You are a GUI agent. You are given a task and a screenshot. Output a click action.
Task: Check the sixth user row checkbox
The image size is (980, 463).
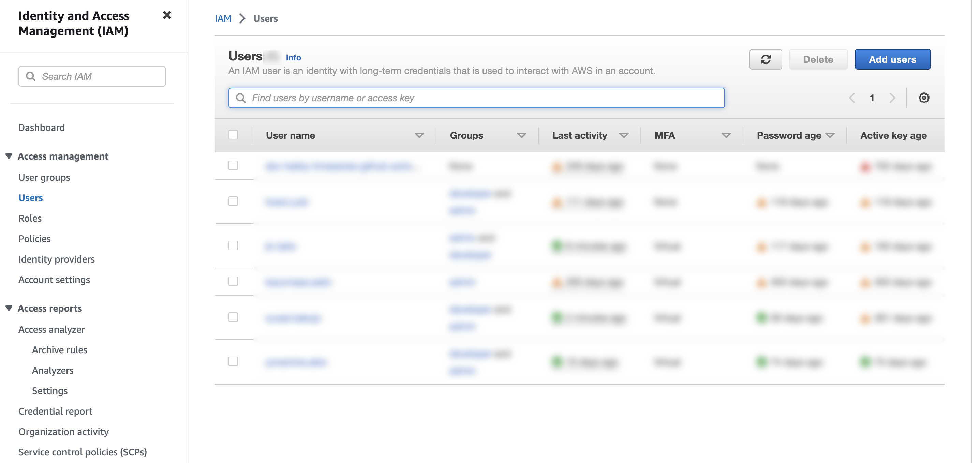coord(233,361)
